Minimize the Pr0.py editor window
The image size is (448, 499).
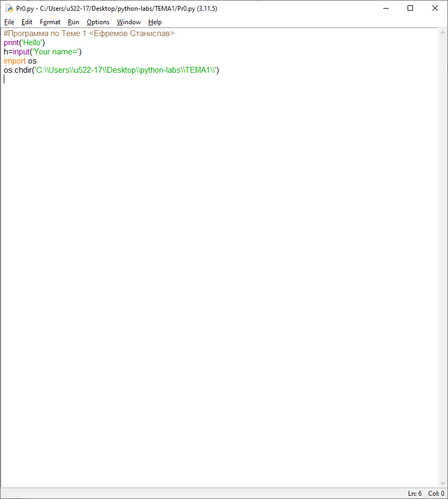385,9
